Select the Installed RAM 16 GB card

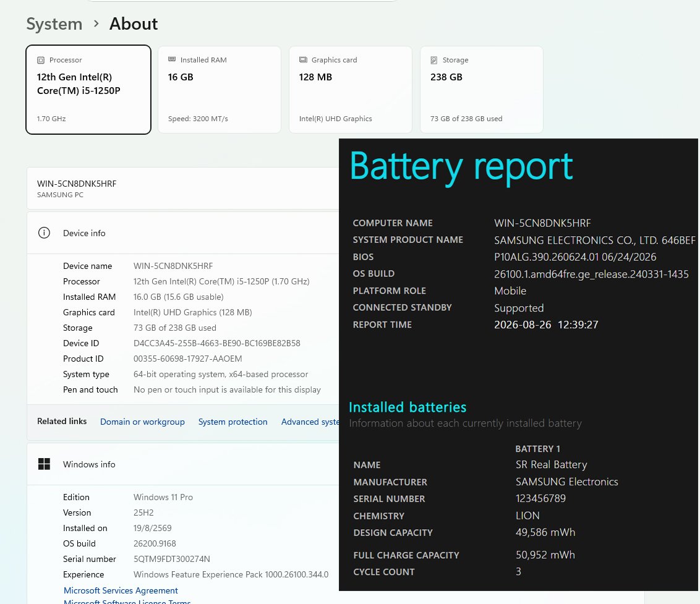(x=219, y=89)
